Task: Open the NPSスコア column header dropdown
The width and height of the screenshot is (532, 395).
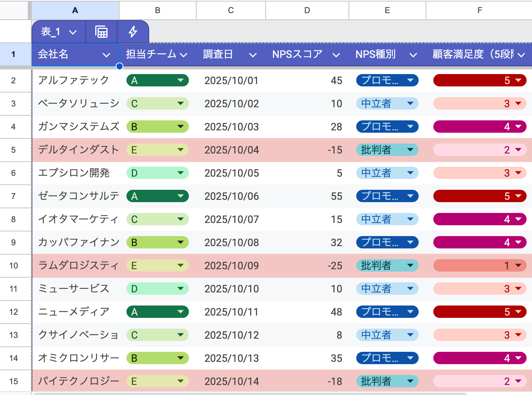Action: point(336,55)
